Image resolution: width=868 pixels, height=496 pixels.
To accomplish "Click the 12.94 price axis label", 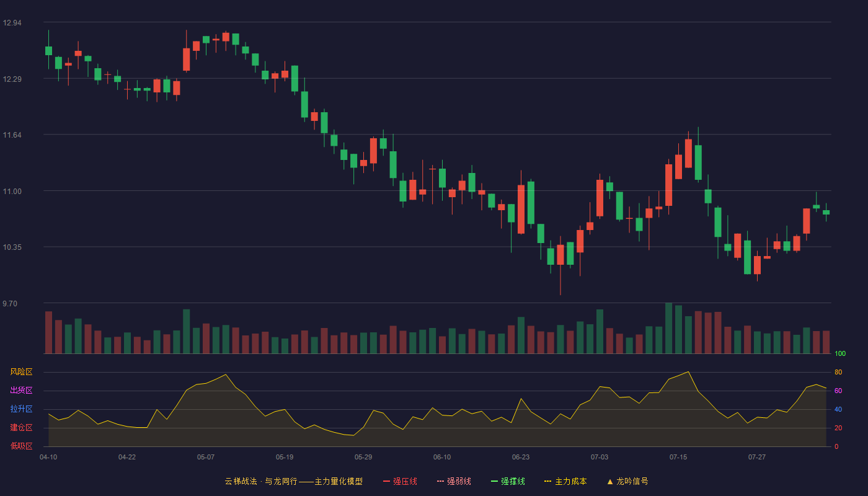I will (x=12, y=23).
